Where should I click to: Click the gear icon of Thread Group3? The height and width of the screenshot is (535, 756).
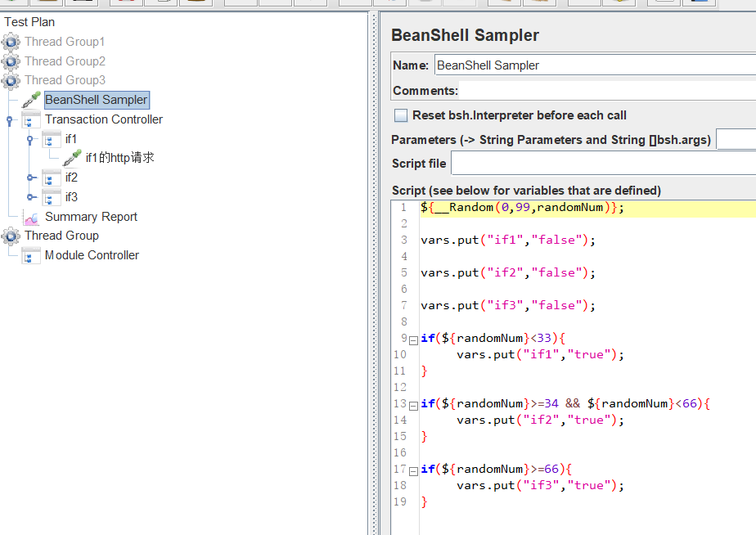(x=11, y=80)
